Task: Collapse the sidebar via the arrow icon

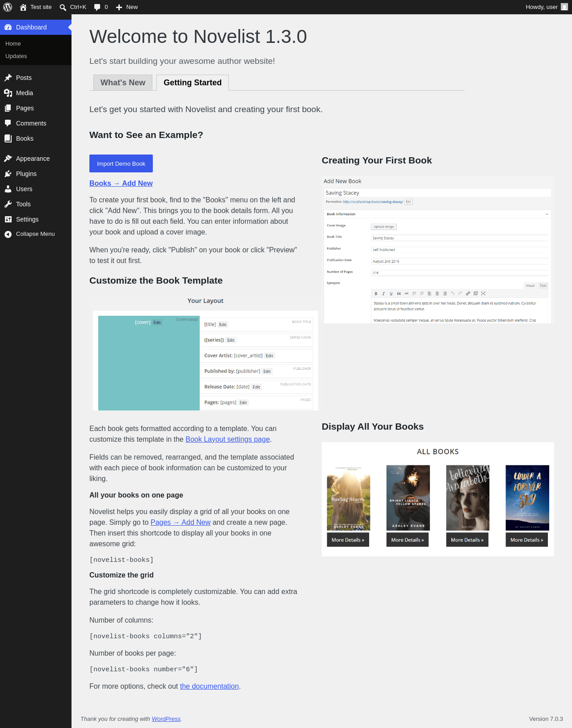Action: click(8, 234)
